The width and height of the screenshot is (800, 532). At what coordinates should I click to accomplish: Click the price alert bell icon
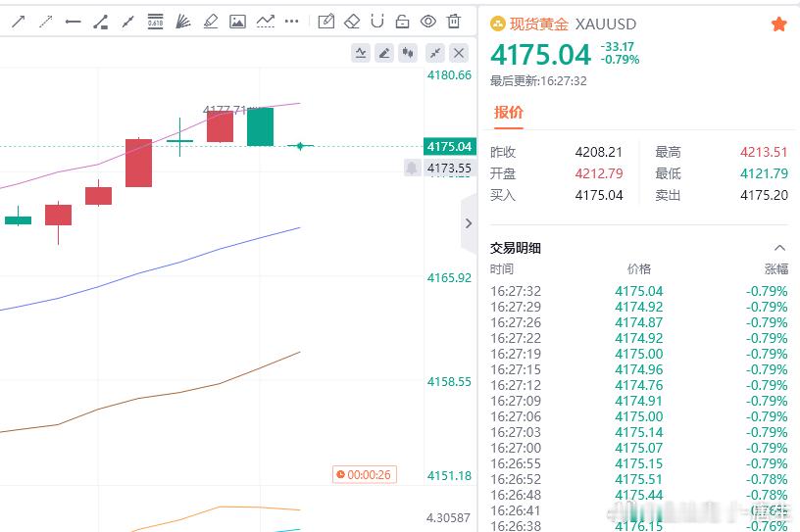pyautogui.click(x=412, y=168)
